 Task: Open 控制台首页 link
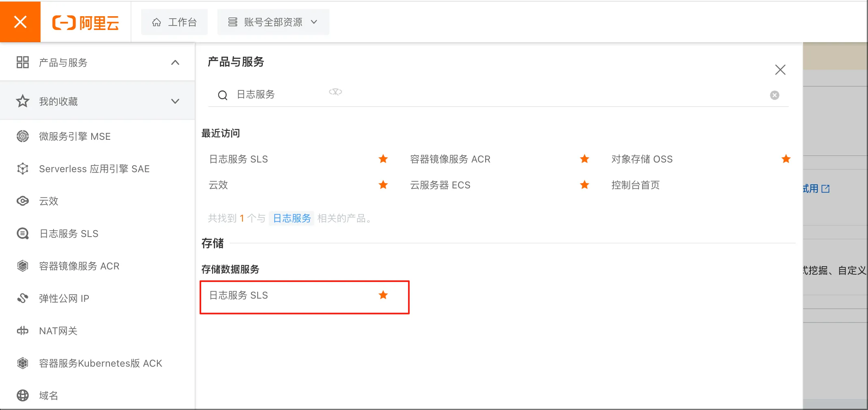point(636,185)
